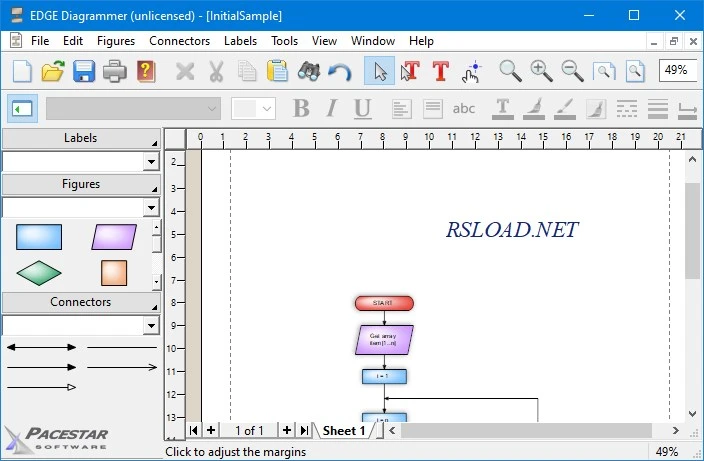Pick the blue rectangle figure
The image size is (704, 461).
tap(39, 237)
